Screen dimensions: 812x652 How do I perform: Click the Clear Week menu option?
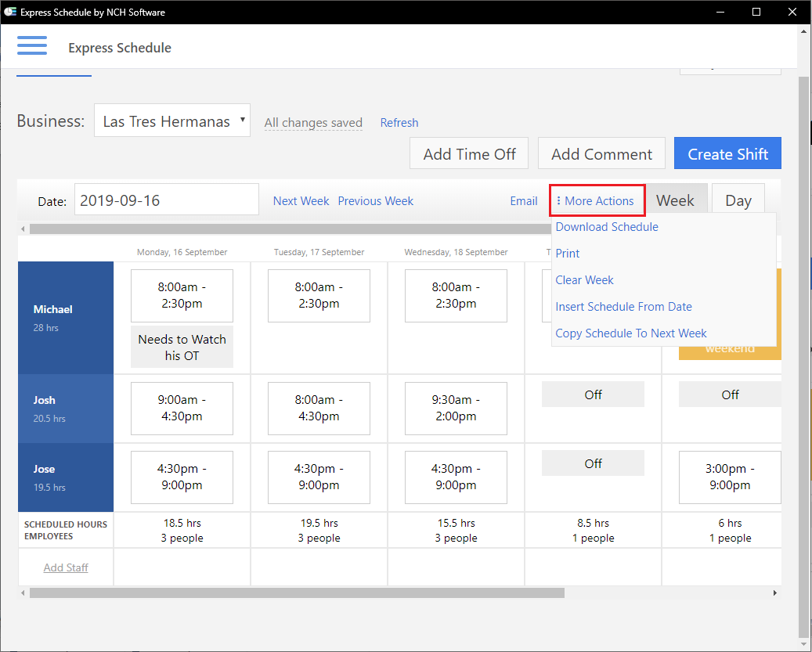[x=584, y=279]
